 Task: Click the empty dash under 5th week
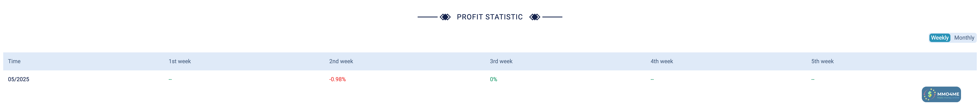click(x=813, y=79)
